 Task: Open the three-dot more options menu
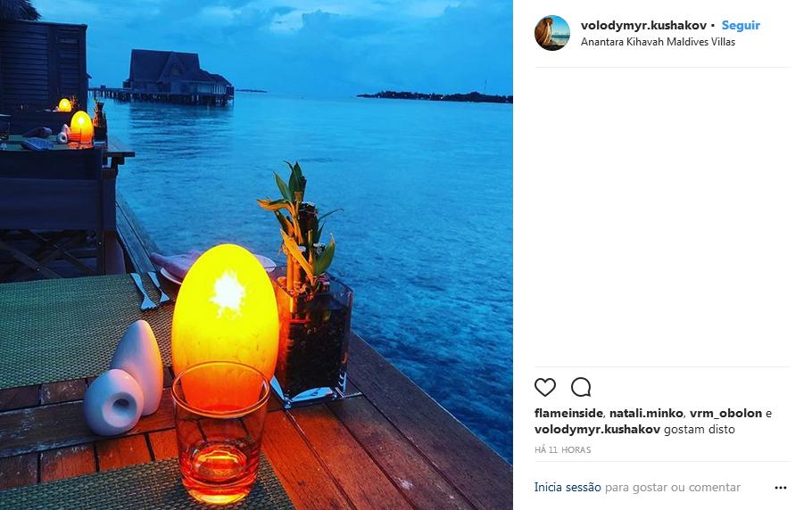(x=781, y=488)
